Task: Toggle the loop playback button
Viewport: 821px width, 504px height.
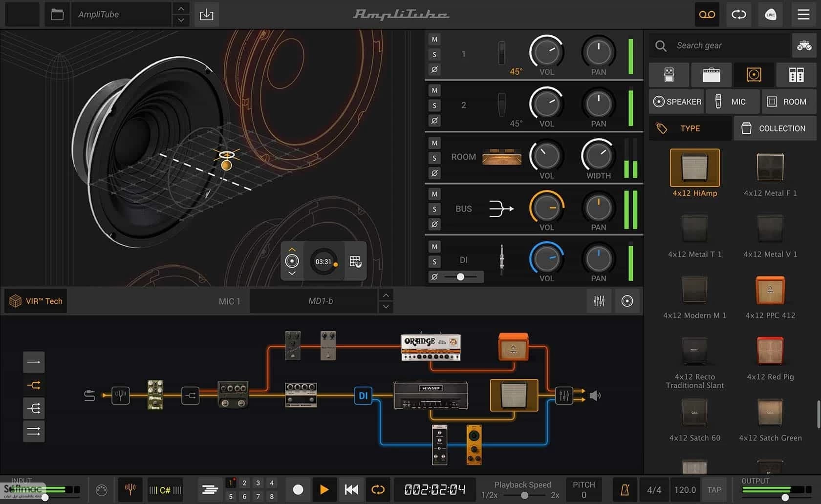Action: pyautogui.click(x=378, y=489)
